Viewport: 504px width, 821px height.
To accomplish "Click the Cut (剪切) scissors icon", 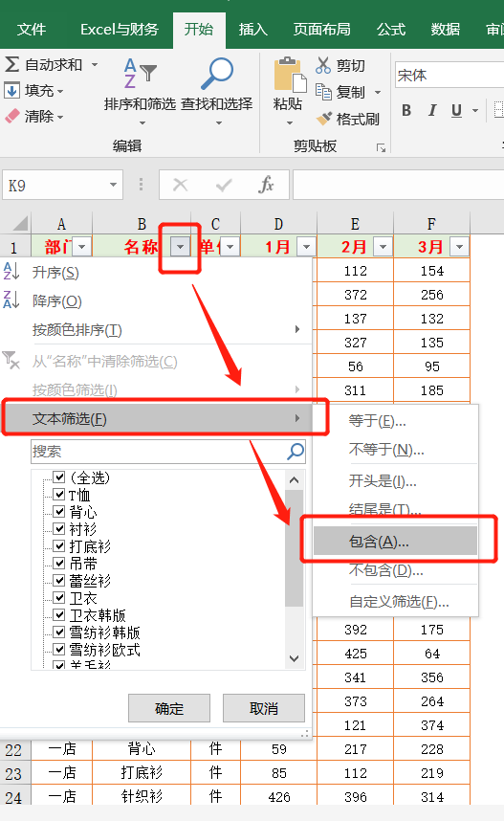I will 323,65.
